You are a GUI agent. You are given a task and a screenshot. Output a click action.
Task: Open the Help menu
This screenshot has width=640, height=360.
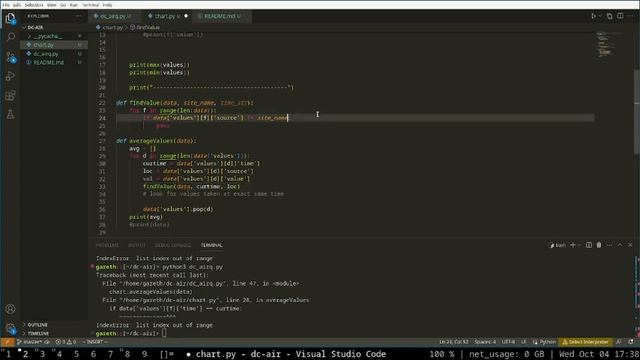pos(107,5)
